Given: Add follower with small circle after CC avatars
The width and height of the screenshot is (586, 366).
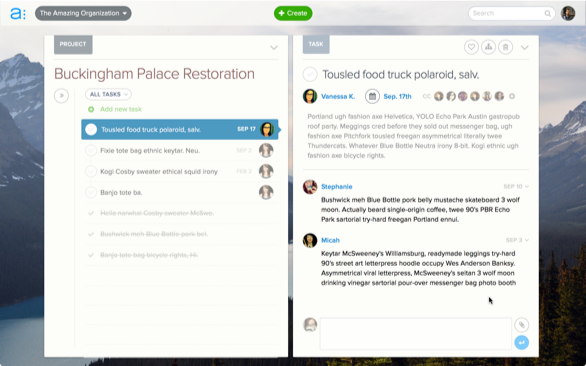Looking at the screenshot, I should point(512,96).
